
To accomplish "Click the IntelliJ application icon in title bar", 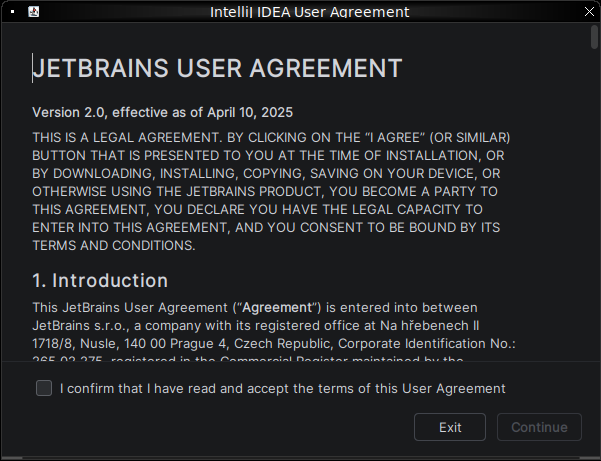I will [34, 11].
